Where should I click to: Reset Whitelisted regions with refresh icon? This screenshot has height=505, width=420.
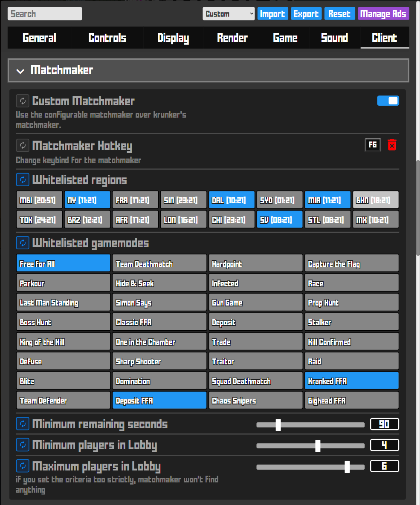tap(23, 180)
